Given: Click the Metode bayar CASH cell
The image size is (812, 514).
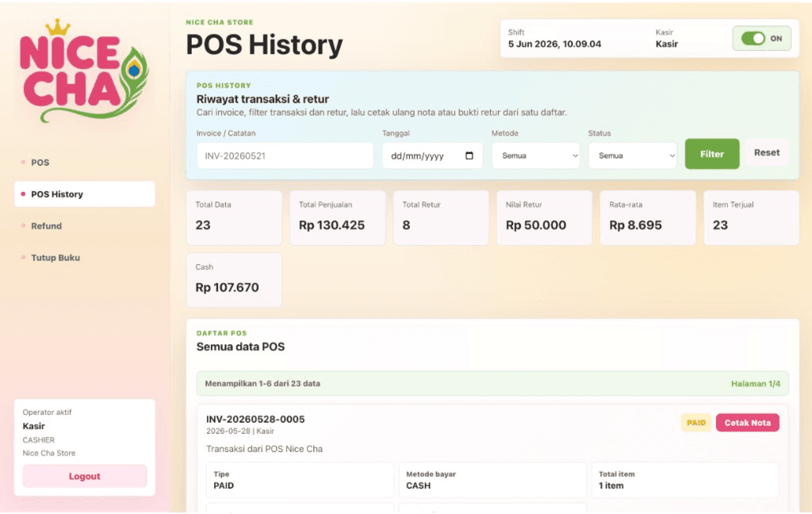Looking at the screenshot, I should [492, 480].
